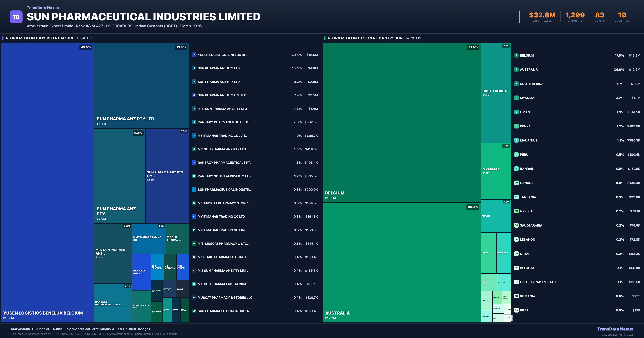Click rank badge 1 beside Yusen Logistics
644x338 pixels.
194,55
